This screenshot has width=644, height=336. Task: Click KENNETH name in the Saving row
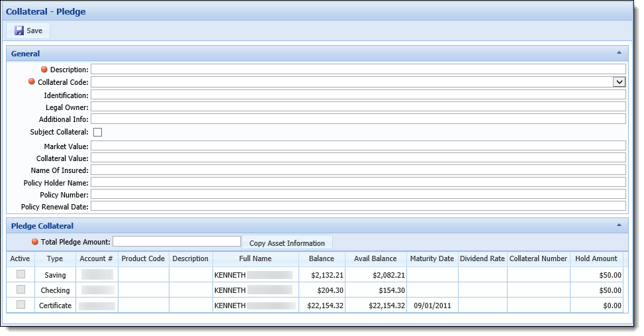(230, 275)
